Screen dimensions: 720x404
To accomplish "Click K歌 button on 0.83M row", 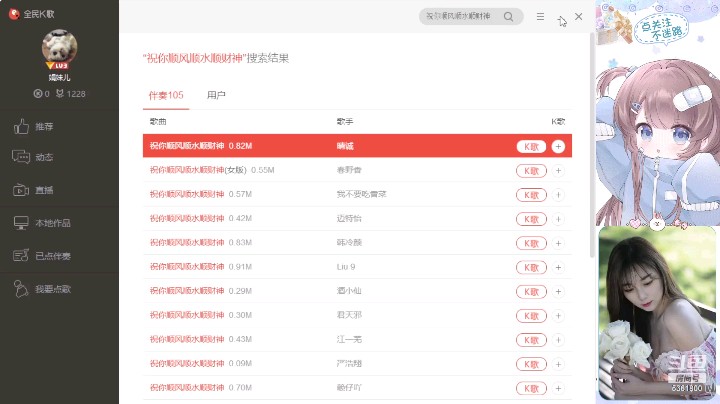I will pos(531,243).
